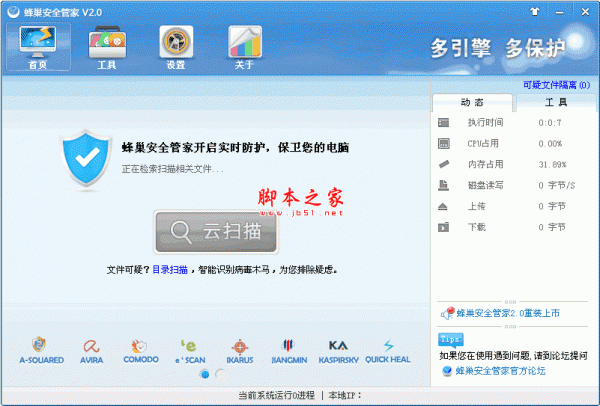Click the 内存占用 label
Screen dimensions: 600x406
[x=486, y=164]
